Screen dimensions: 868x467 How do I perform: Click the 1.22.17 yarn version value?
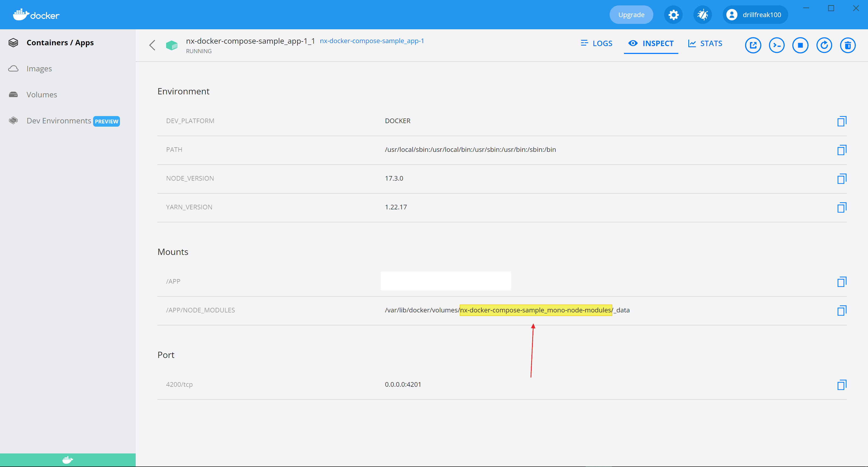point(396,207)
